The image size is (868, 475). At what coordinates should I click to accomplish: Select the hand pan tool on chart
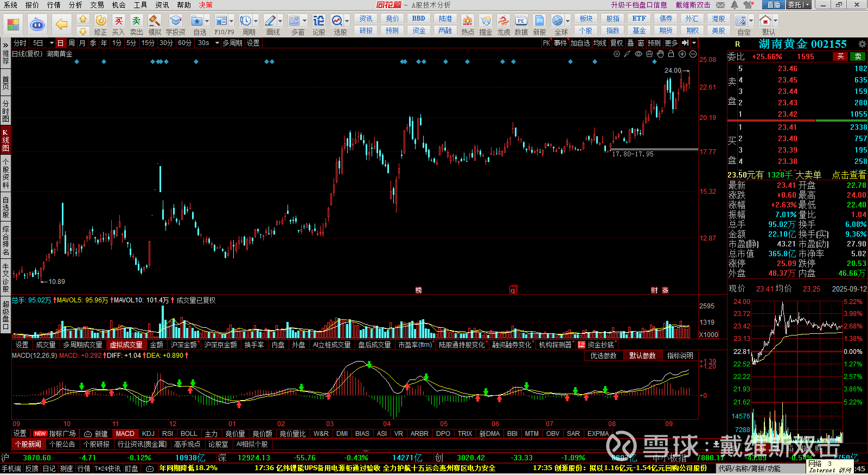[660, 54]
